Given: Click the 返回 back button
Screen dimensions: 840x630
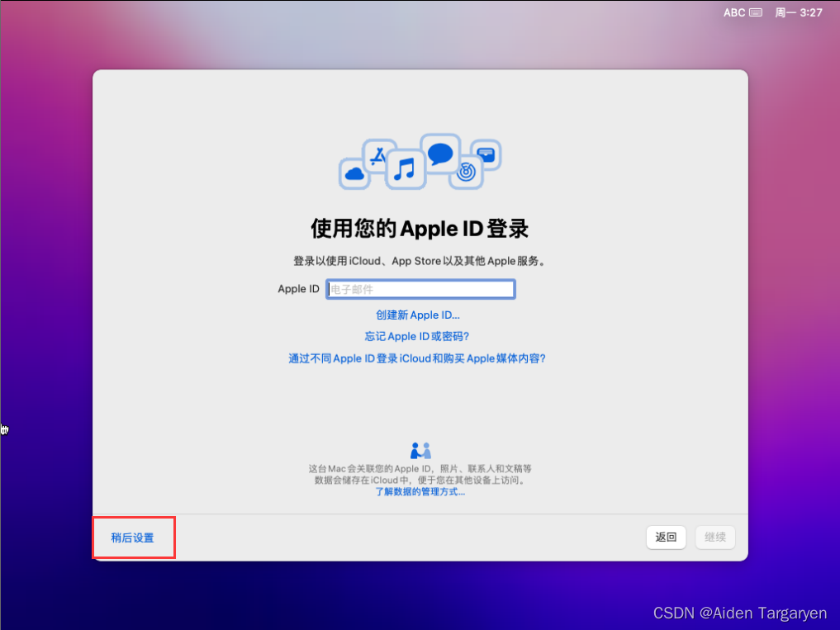Looking at the screenshot, I should [x=666, y=538].
